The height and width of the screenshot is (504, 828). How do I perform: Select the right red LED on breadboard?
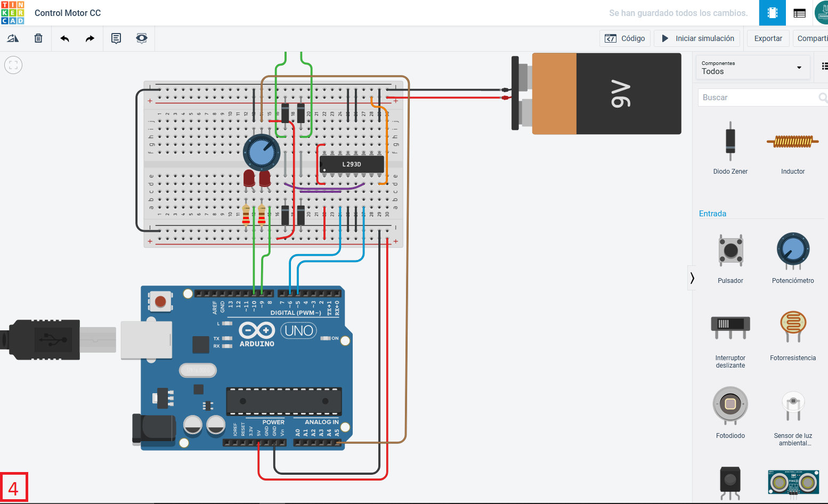click(265, 178)
